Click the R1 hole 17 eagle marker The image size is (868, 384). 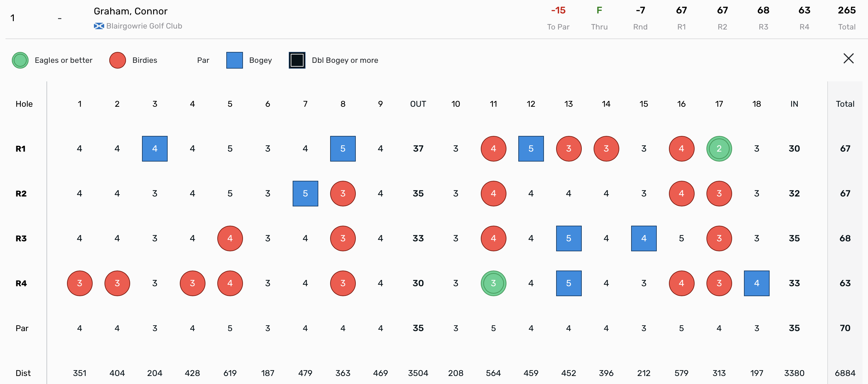pos(719,148)
